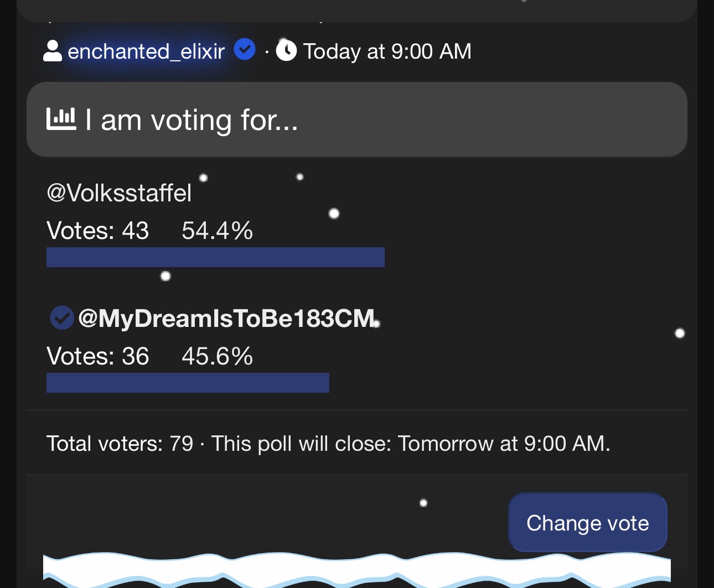Image resolution: width=714 pixels, height=588 pixels.
Task: Click the @Volksstaffel results bar
Action: click(x=215, y=257)
